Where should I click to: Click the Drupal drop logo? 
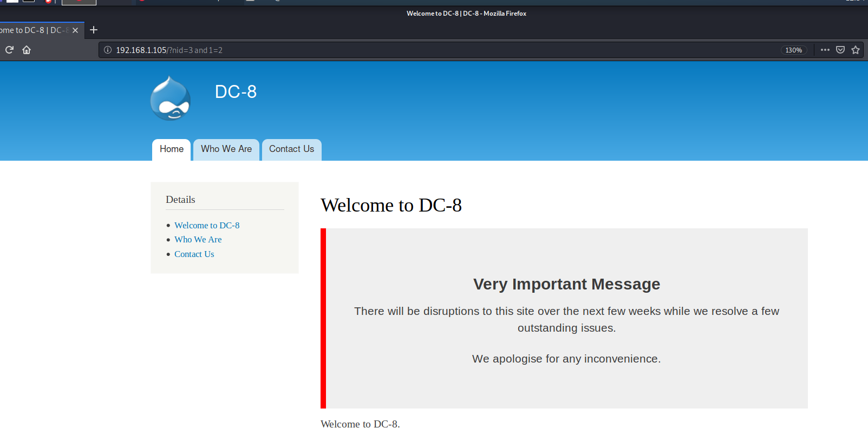(171, 98)
